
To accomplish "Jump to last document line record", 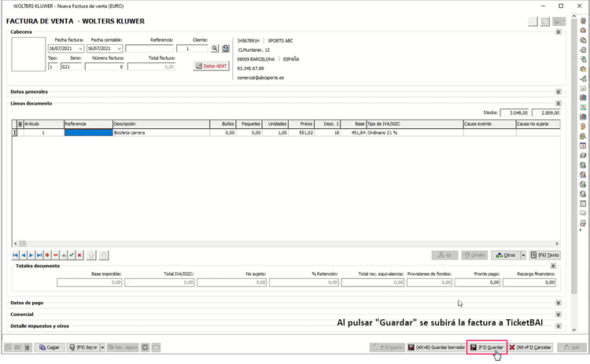I will (x=39, y=256).
